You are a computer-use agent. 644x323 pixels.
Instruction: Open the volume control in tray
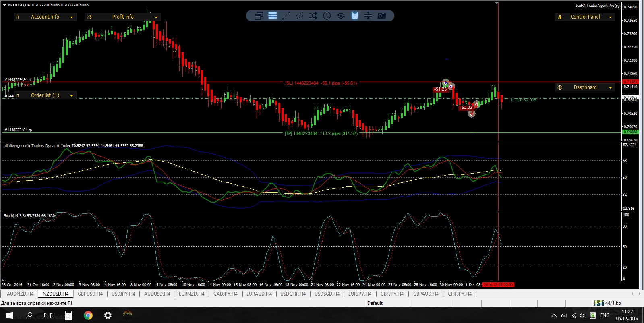point(583,315)
